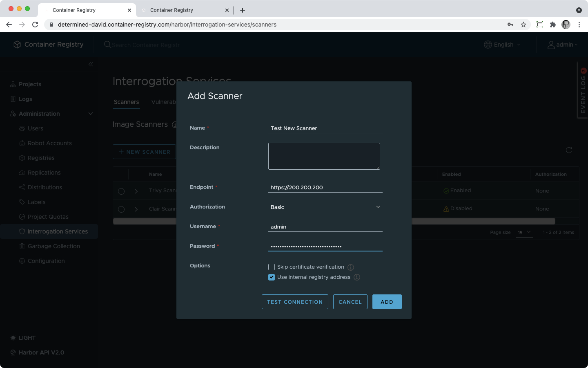Expand the Trivy scanner row details

[136, 191]
